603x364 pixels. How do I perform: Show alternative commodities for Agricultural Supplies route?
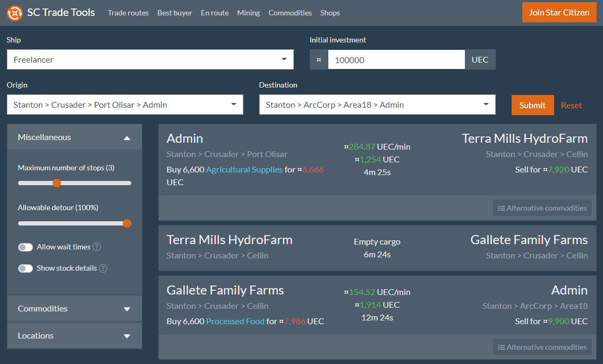542,208
